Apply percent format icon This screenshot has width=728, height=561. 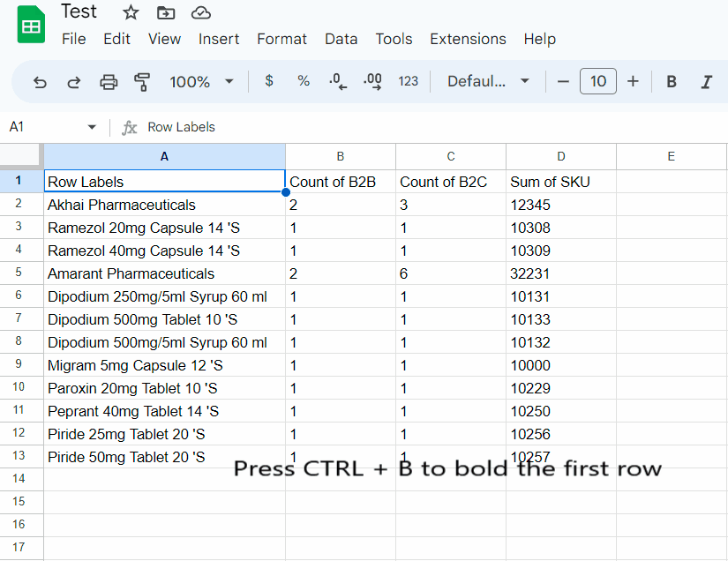tap(304, 81)
